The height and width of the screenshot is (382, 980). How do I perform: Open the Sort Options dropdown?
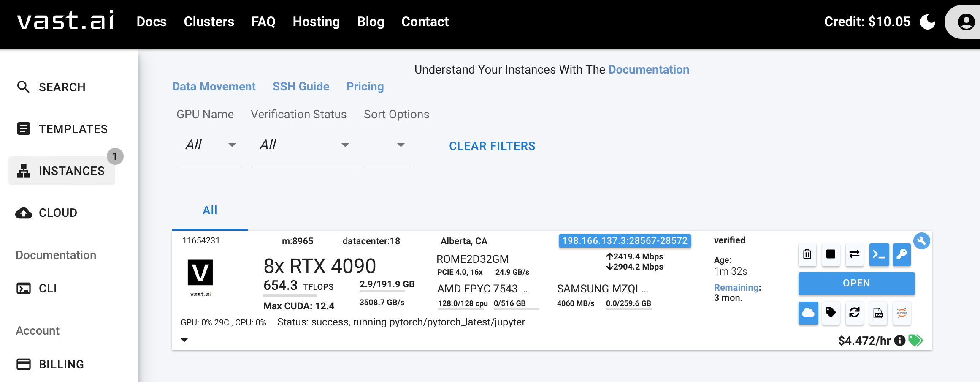[x=387, y=145]
